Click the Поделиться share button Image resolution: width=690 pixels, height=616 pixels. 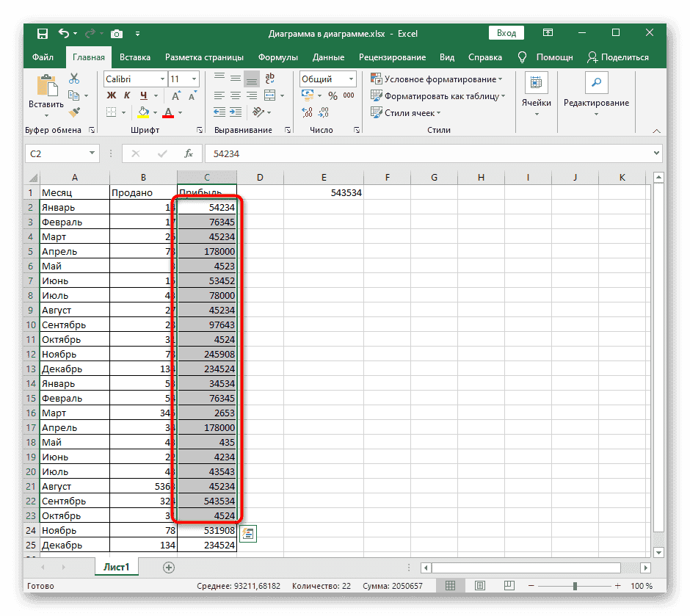pyautogui.click(x=618, y=57)
